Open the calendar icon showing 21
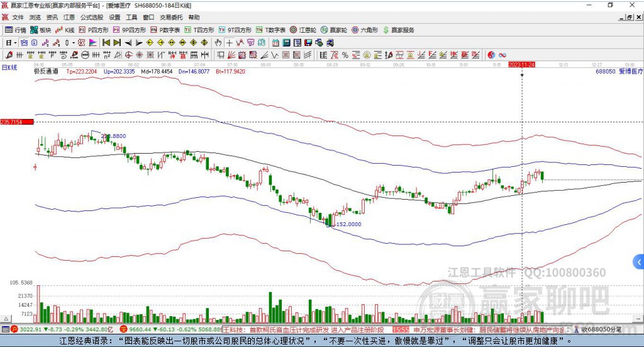Screen dimensions: 644x347 (275, 43)
